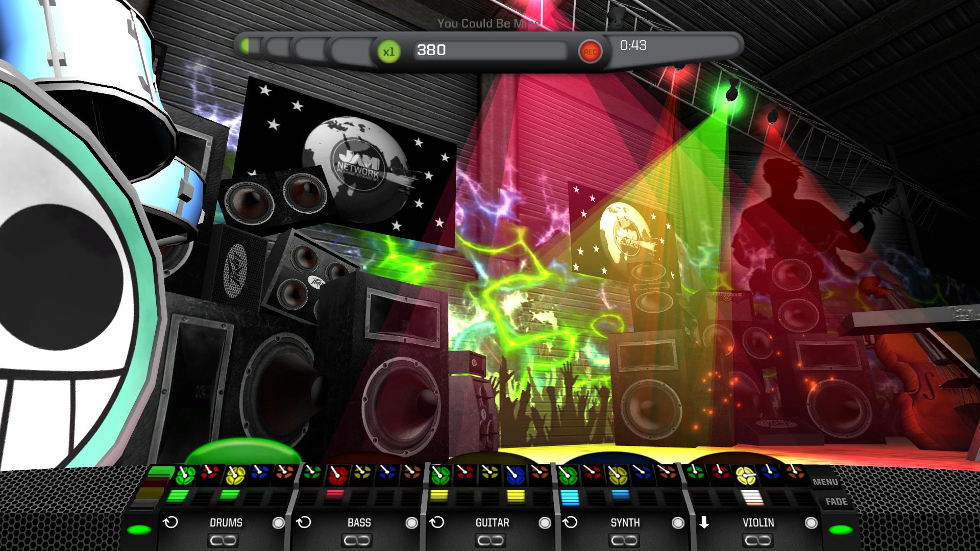Click the green x1 multiplier badge

[x=389, y=52]
